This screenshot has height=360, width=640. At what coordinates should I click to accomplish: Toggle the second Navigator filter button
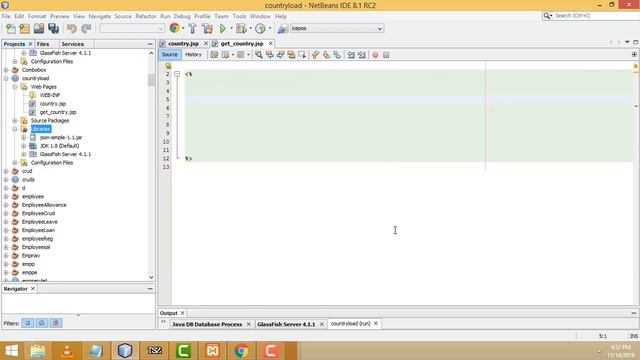(42, 323)
